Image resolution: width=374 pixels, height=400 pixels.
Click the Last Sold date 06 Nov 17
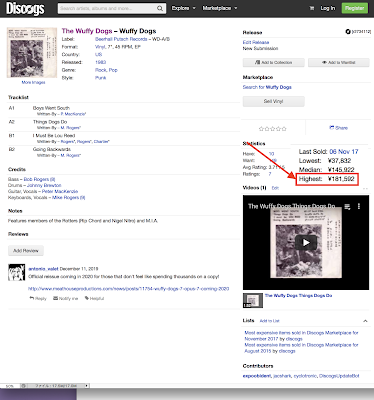[344, 152]
